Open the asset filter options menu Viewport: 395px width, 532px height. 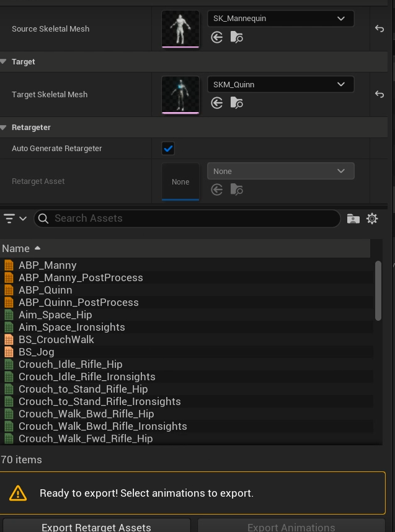click(15, 219)
